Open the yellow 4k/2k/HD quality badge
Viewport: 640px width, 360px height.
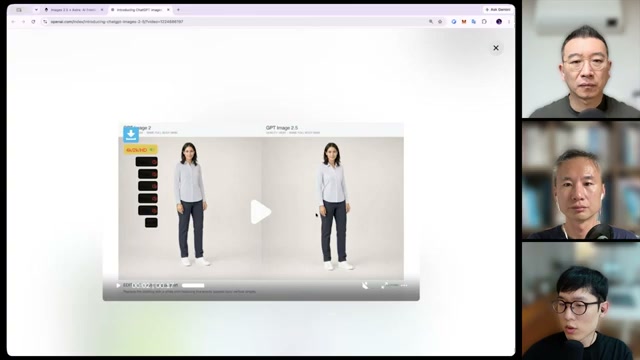point(140,150)
